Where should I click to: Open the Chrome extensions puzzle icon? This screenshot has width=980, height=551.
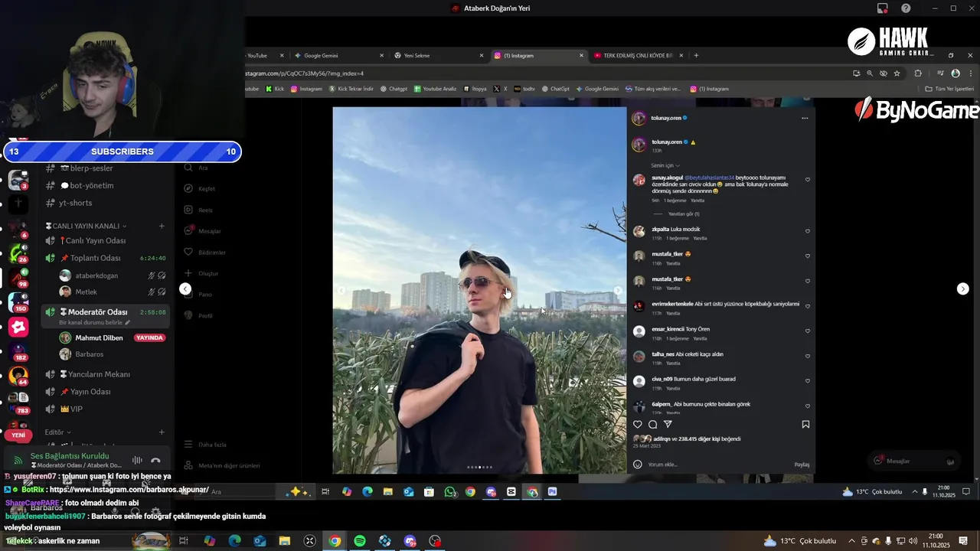coord(918,73)
